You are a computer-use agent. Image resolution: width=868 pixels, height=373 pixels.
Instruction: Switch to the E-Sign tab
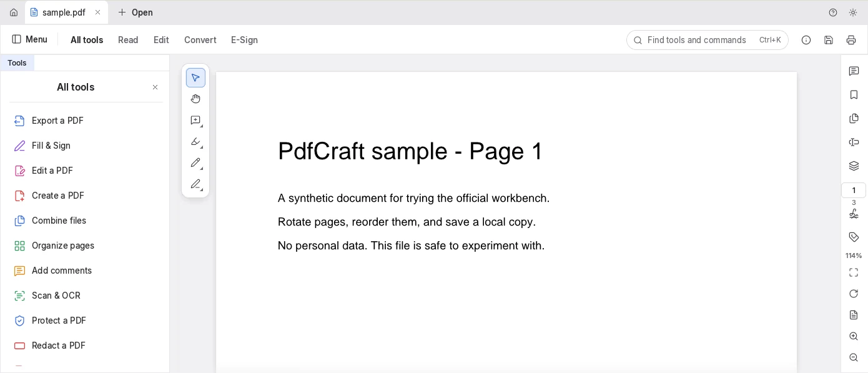click(x=244, y=40)
